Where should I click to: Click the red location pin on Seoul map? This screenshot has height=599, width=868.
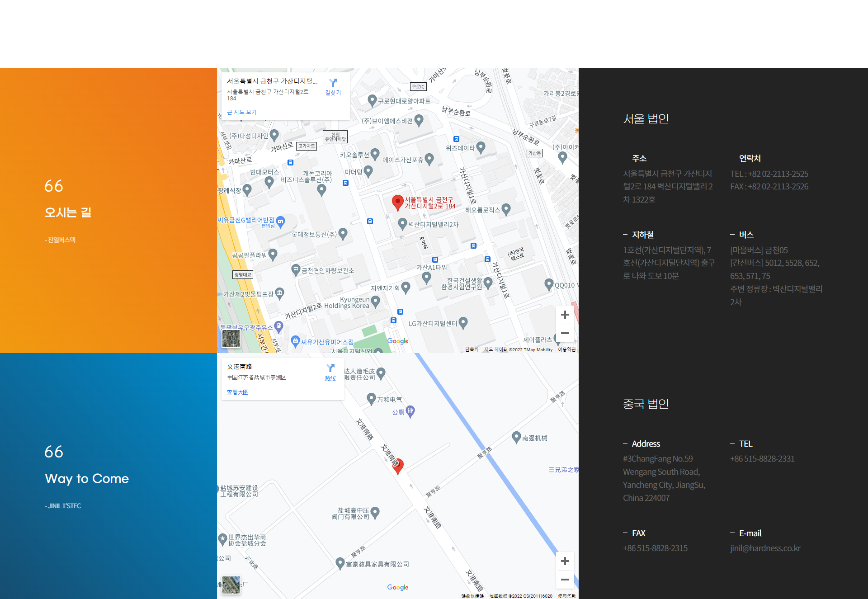(397, 203)
